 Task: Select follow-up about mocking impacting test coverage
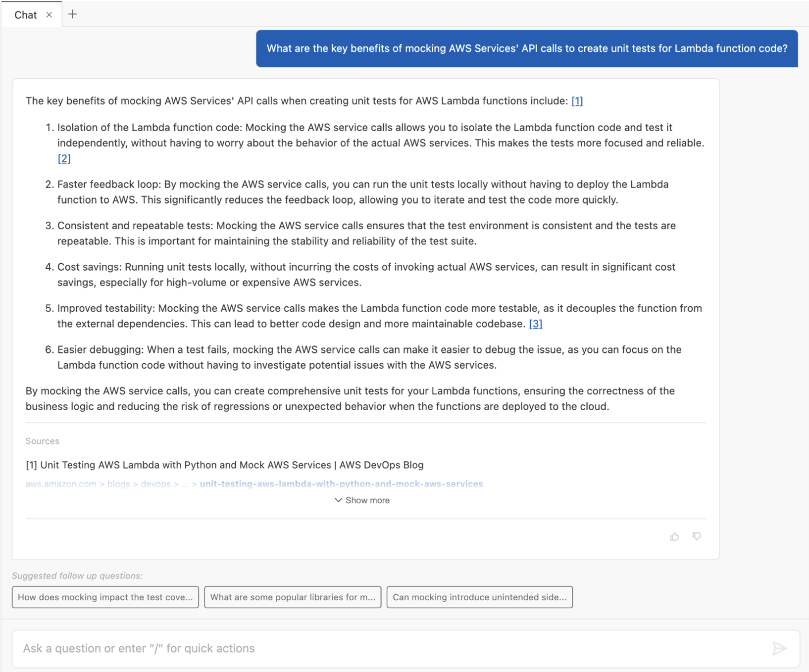click(105, 597)
